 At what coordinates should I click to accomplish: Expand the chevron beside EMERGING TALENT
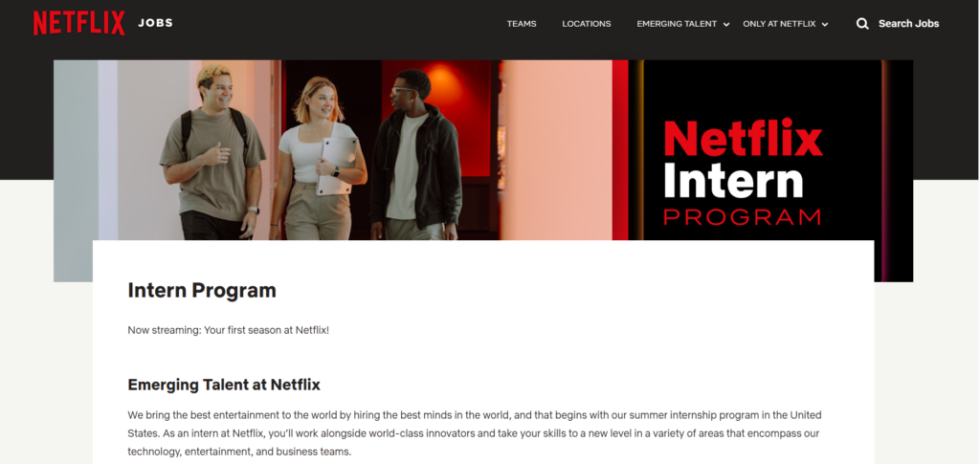[x=726, y=24]
